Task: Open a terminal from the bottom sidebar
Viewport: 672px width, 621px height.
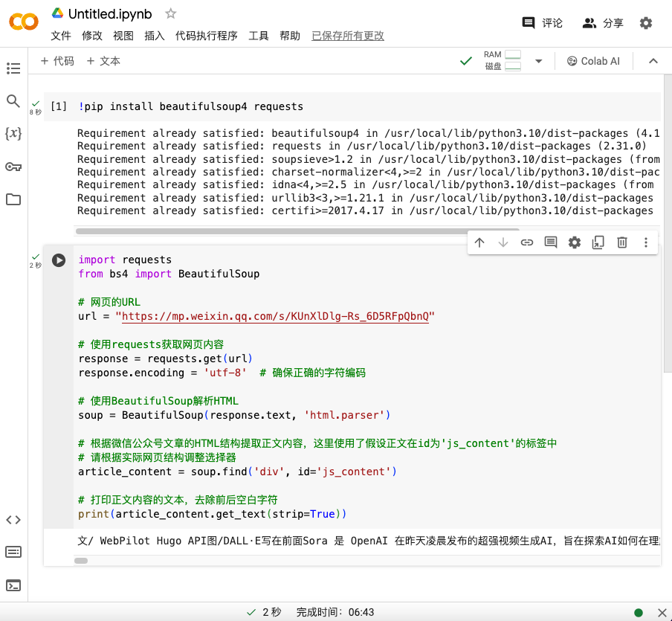Action: coord(13,585)
